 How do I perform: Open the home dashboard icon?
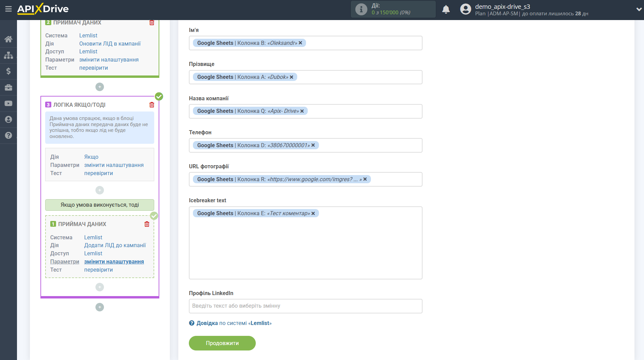(8, 39)
